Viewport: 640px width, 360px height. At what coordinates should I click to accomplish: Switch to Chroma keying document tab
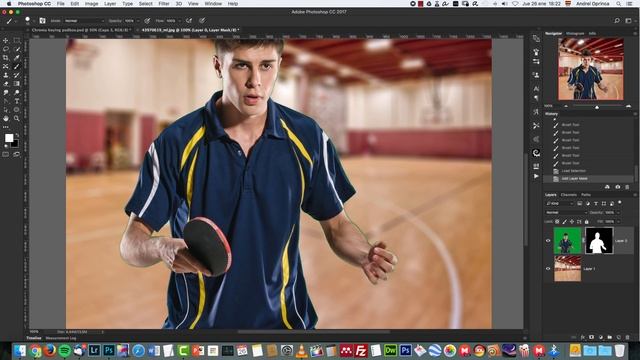pyautogui.click(x=80, y=30)
